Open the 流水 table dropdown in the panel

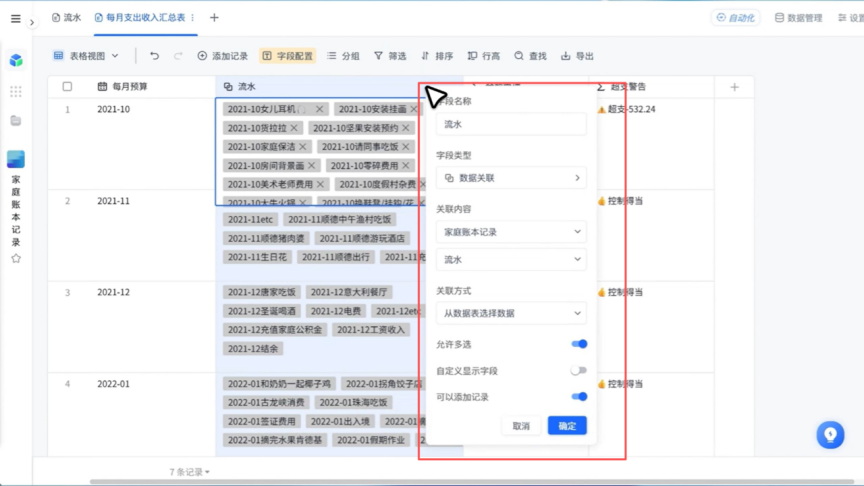pos(511,260)
